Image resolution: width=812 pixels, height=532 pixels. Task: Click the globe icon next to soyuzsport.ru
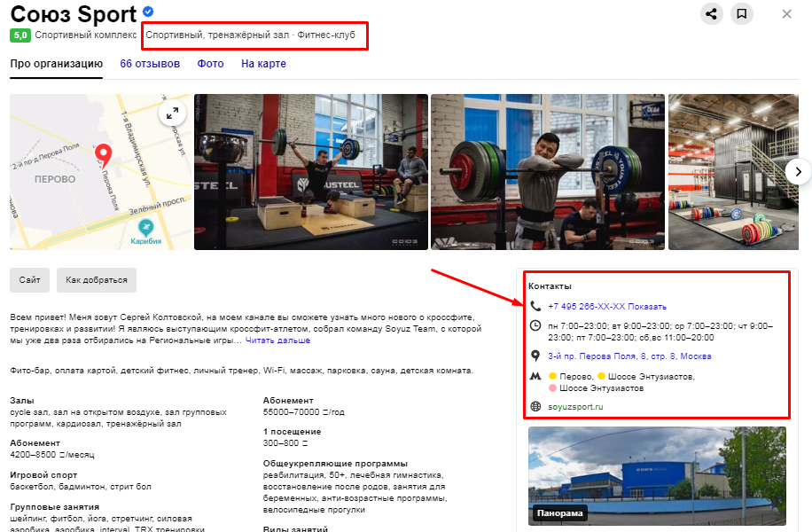[535, 407]
